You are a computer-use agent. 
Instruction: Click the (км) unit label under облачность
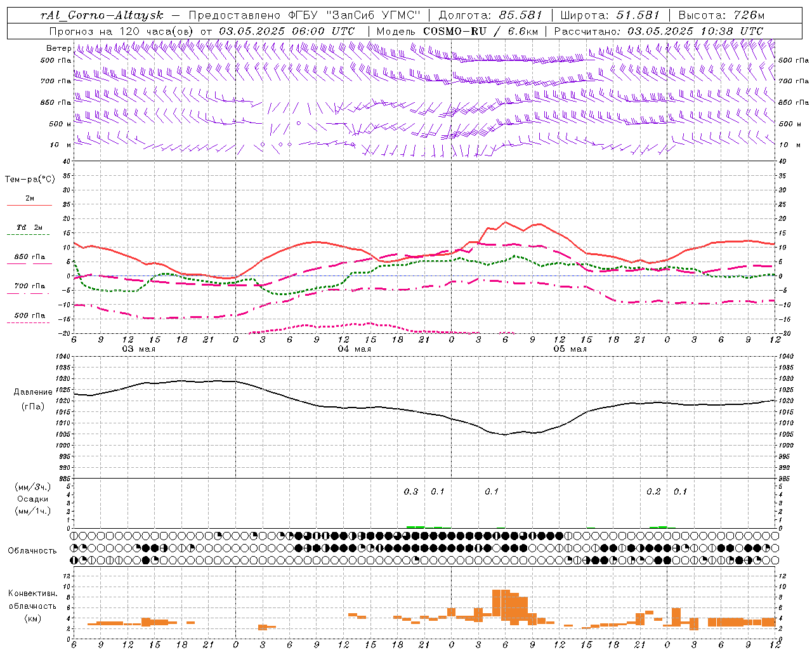34,618
